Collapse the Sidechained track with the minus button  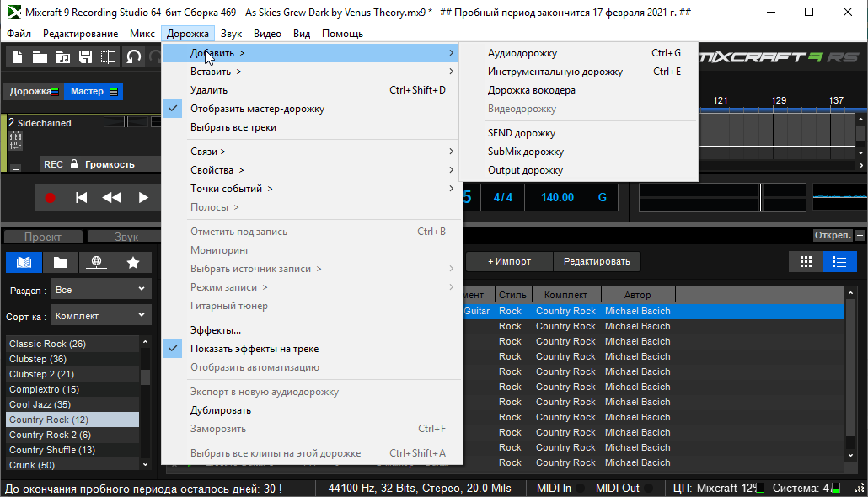pyautogui.click(x=15, y=168)
